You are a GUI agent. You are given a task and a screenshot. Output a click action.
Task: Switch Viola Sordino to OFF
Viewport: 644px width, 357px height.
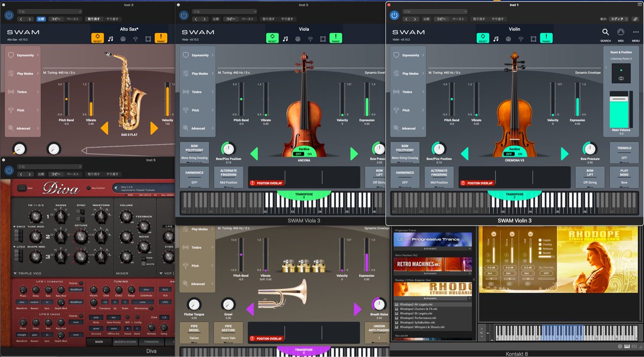[299, 153]
